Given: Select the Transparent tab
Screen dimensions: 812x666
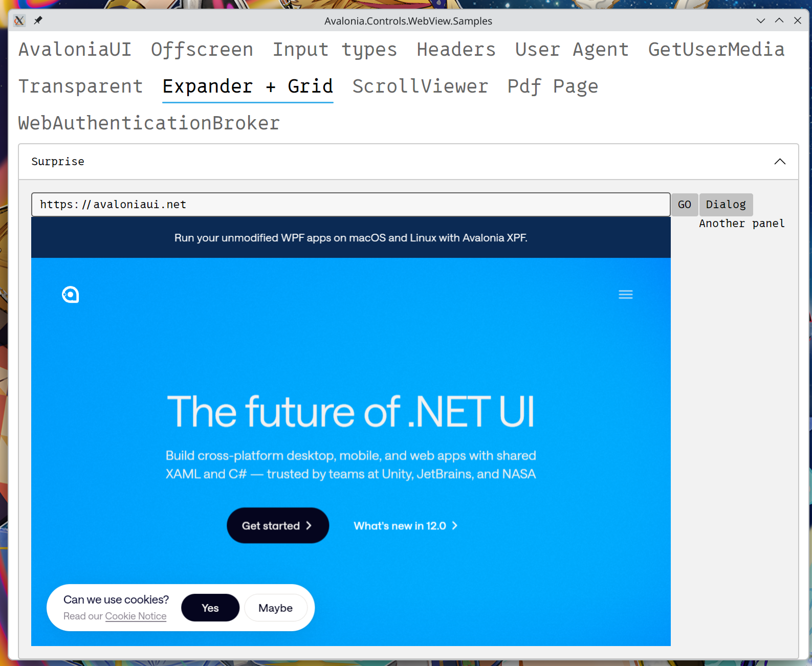Looking at the screenshot, I should tap(81, 86).
